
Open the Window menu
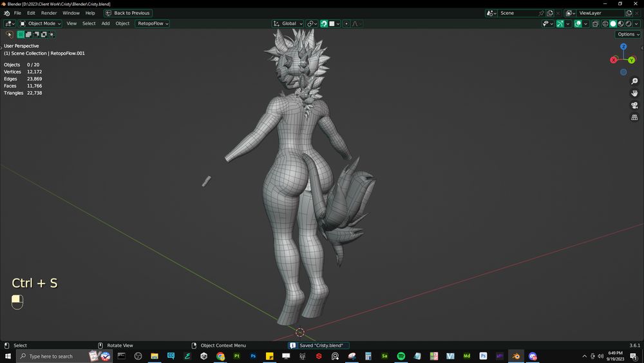pyautogui.click(x=71, y=13)
